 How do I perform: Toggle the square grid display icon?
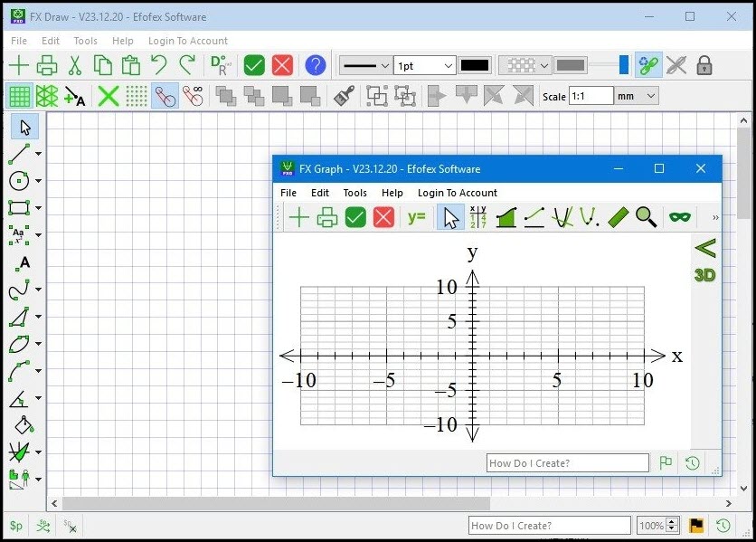tap(20, 96)
